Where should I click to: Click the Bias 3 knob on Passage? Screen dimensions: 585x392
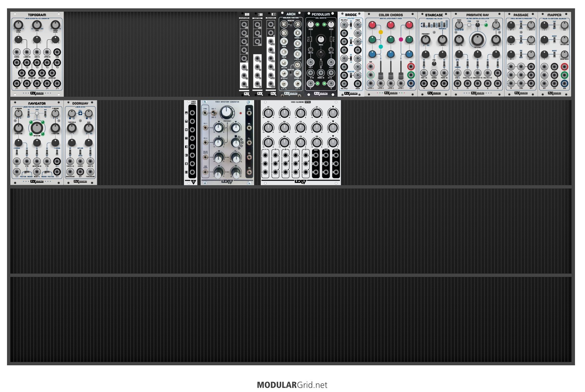[x=531, y=54]
